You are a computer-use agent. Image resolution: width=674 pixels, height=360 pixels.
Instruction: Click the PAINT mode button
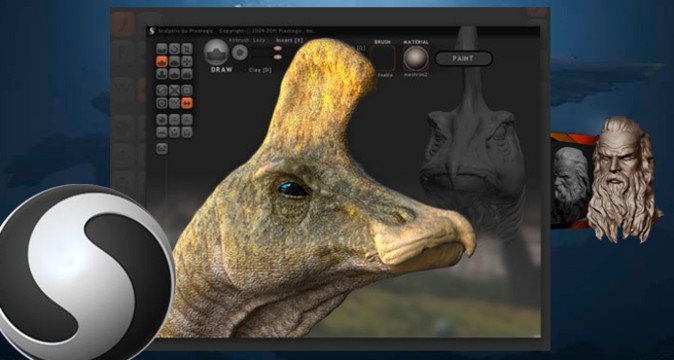(463, 58)
